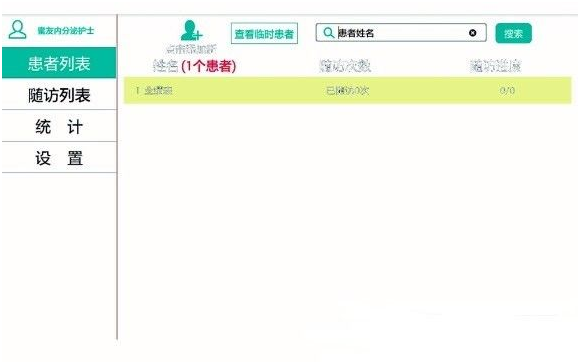Viewport: 580px width, 364px height.
Task: Click the 0/0 progress value in the row
Action: [x=507, y=91]
